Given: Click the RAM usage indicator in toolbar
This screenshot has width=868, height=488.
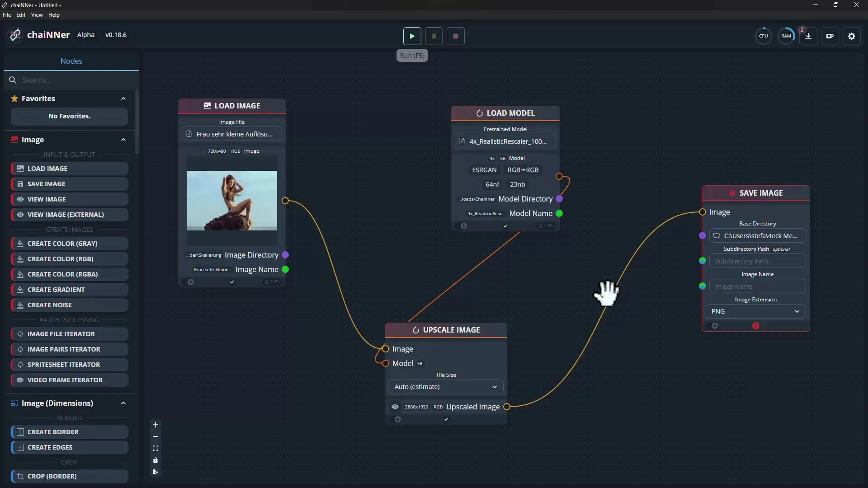Looking at the screenshot, I should point(786,36).
